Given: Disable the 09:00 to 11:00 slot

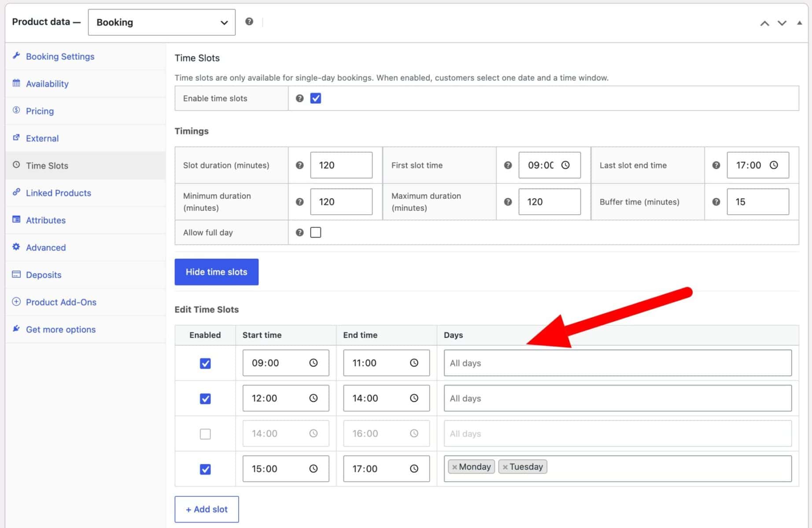Looking at the screenshot, I should pyautogui.click(x=205, y=363).
